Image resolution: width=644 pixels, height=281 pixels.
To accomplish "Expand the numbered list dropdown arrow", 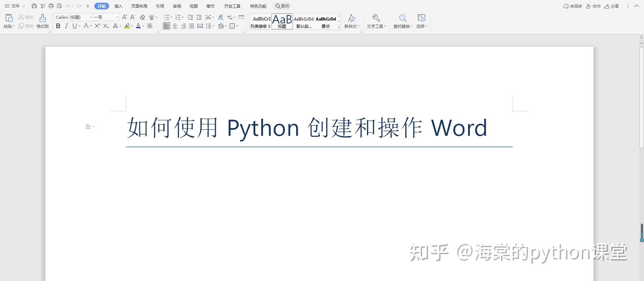I will click(183, 17).
